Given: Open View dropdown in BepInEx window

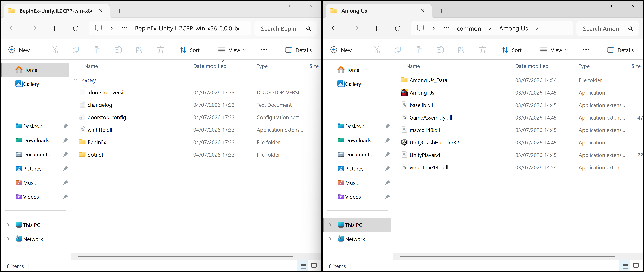Looking at the screenshot, I should click(x=232, y=50).
